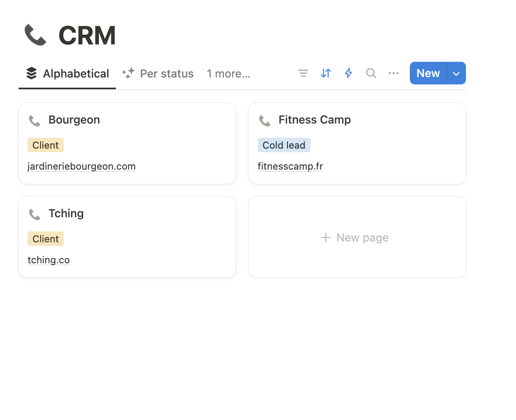Image resolution: width=516 pixels, height=420 pixels.
Task: Switch to the Alphabetical view tab
Action: click(x=68, y=73)
